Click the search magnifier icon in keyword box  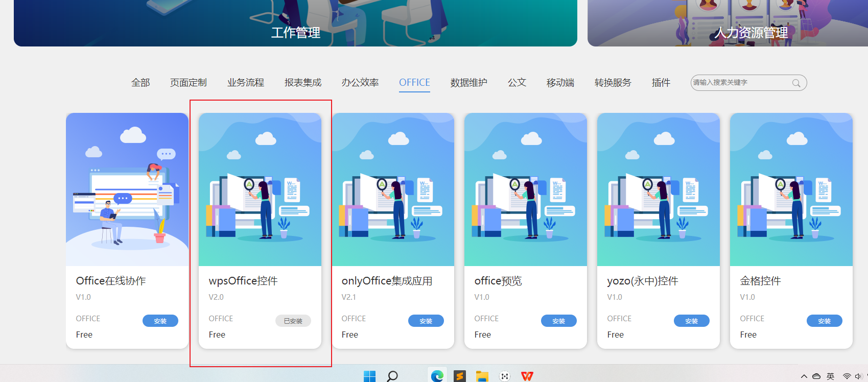796,83
